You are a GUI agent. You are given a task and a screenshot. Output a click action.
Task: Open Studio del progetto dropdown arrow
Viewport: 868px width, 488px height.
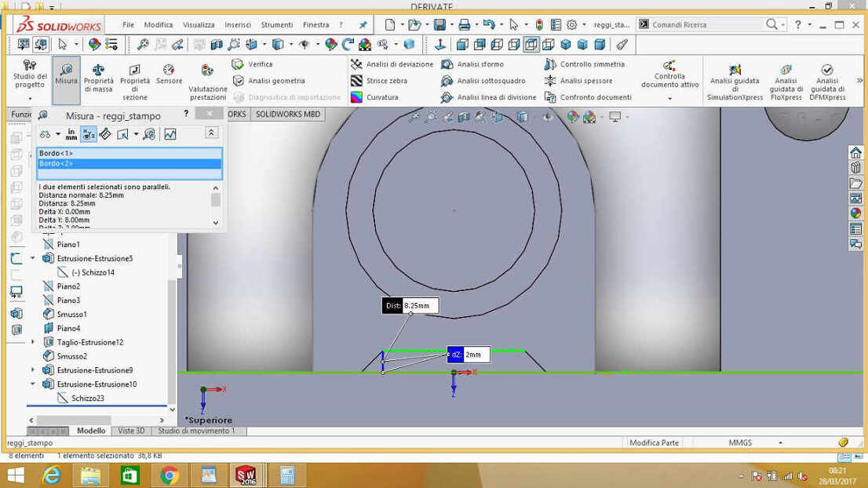pos(30,99)
